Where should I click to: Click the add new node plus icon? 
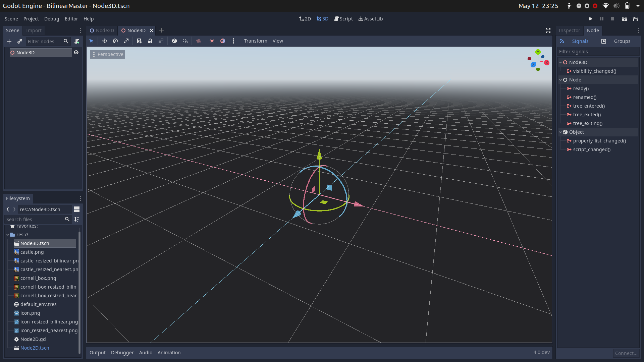[9, 41]
